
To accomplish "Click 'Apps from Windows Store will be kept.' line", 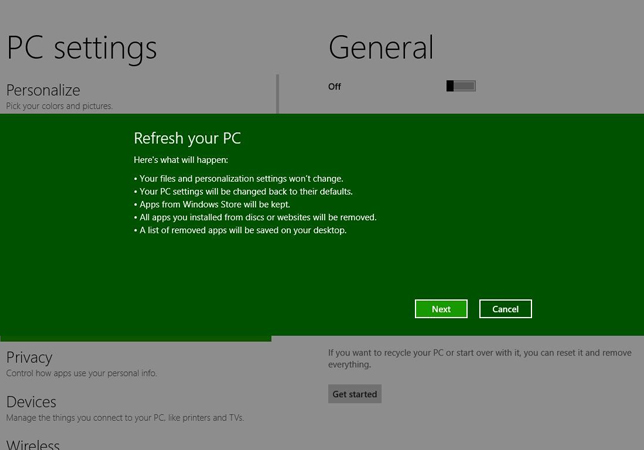I will pyautogui.click(x=212, y=204).
